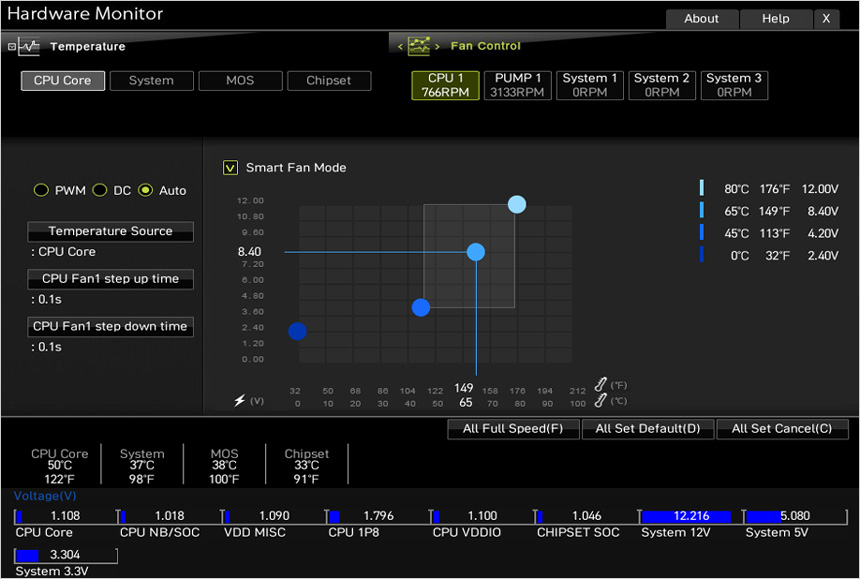Select the PUMP 1 3133RPM fan
This screenshot has width=860, height=579.
click(517, 86)
